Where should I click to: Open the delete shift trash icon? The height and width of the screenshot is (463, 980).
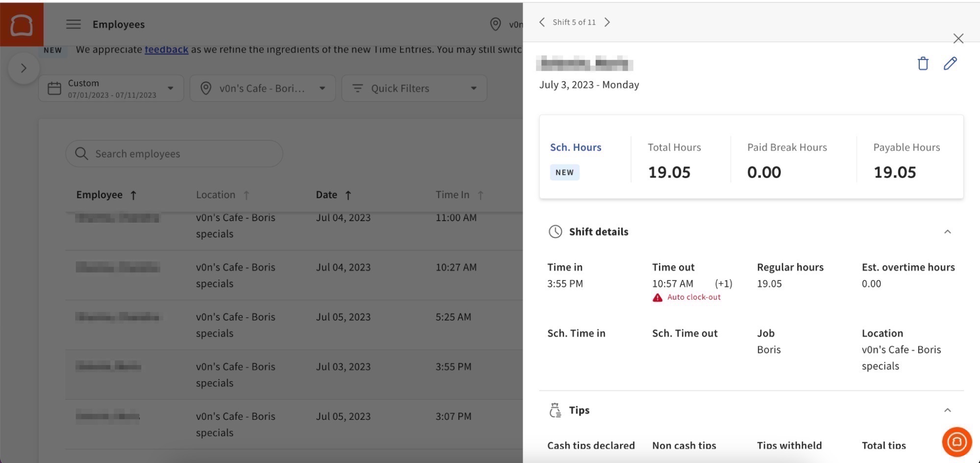pyautogui.click(x=923, y=64)
